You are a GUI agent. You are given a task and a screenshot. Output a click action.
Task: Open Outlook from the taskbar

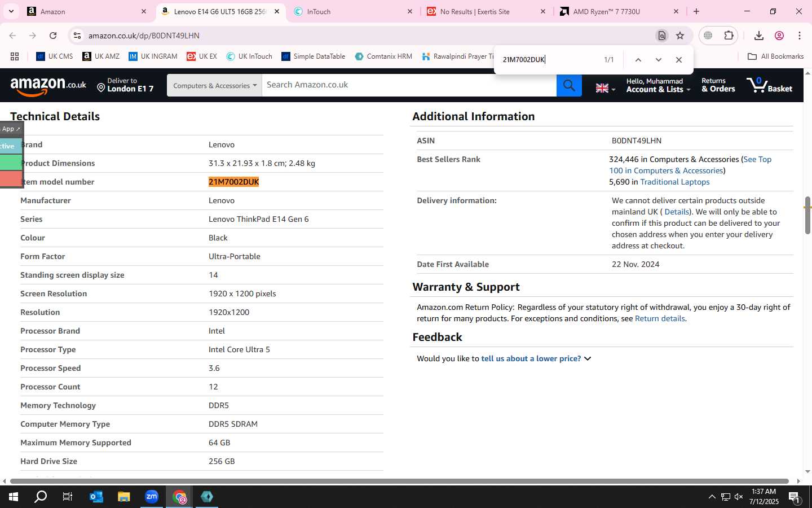(x=96, y=497)
